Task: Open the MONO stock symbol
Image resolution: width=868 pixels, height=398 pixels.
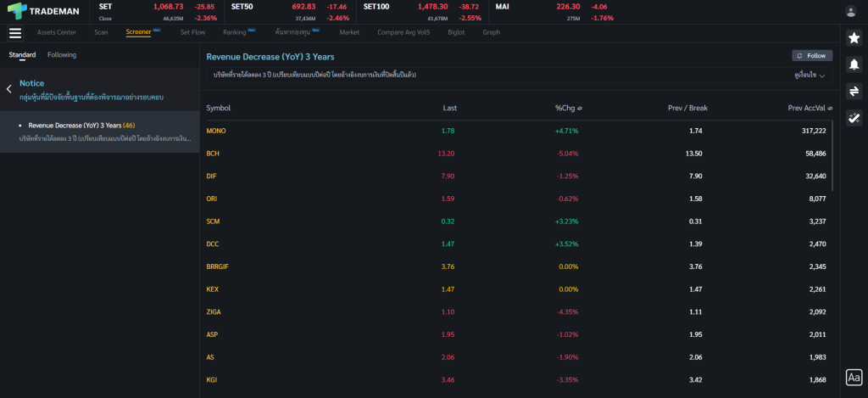Action: [x=216, y=131]
